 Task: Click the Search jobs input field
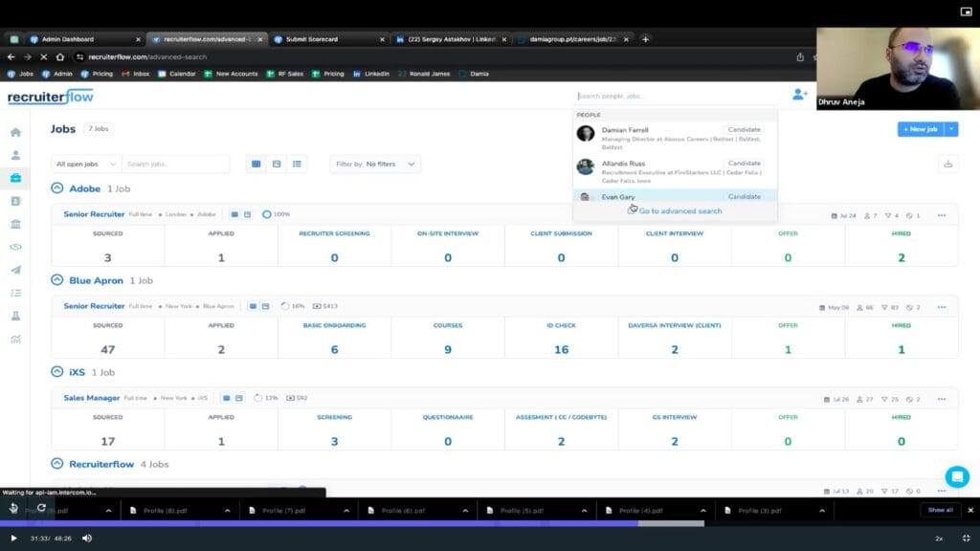coord(176,164)
